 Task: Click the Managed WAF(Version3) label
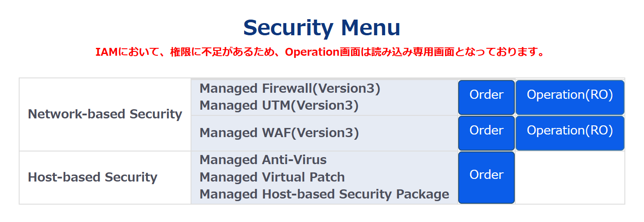pyautogui.click(x=279, y=133)
